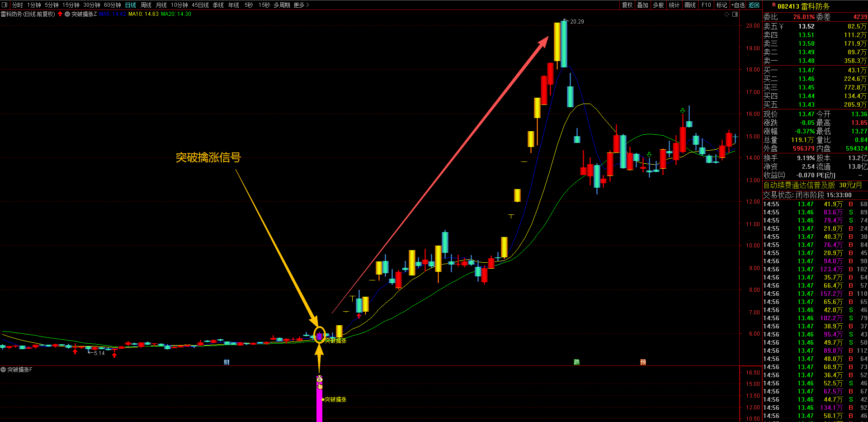Click the 跌 event marker on the timeline
The height and width of the screenshot is (422, 868).
tap(576, 362)
